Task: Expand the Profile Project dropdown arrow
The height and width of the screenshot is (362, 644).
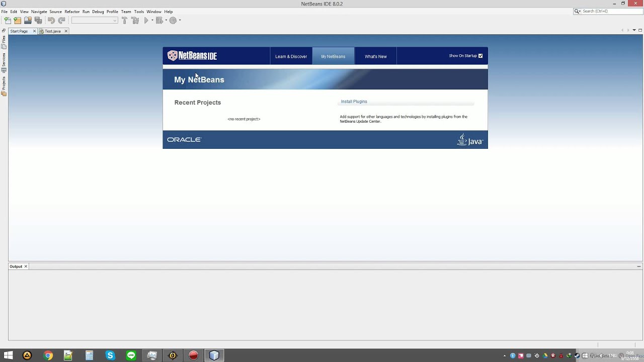Action: [x=180, y=21]
